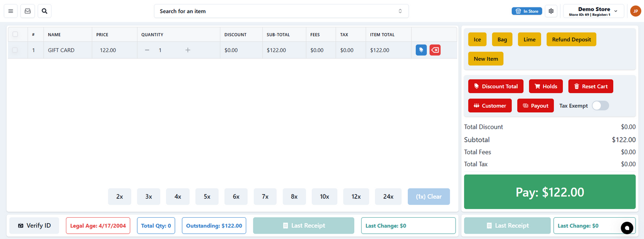644x239 pixels.
Task: Toggle the Tax Exempt switch
Action: point(600,105)
